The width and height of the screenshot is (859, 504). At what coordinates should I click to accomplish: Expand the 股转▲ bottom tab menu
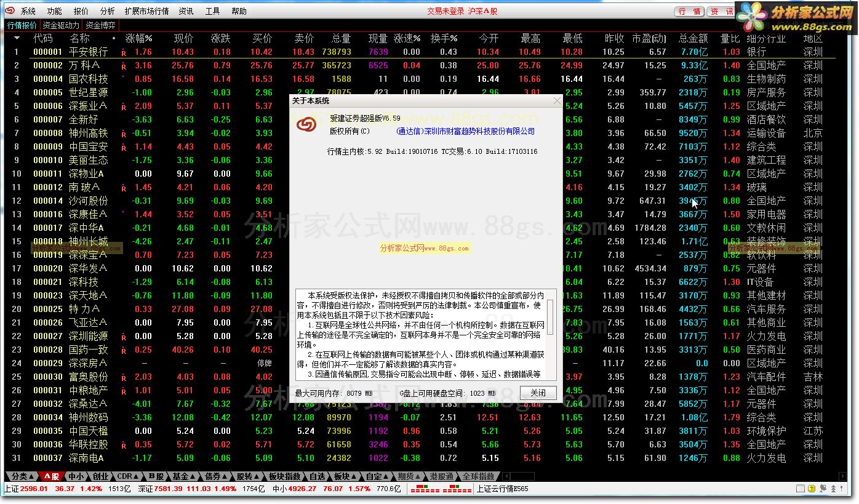pyautogui.click(x=249, y=476)
